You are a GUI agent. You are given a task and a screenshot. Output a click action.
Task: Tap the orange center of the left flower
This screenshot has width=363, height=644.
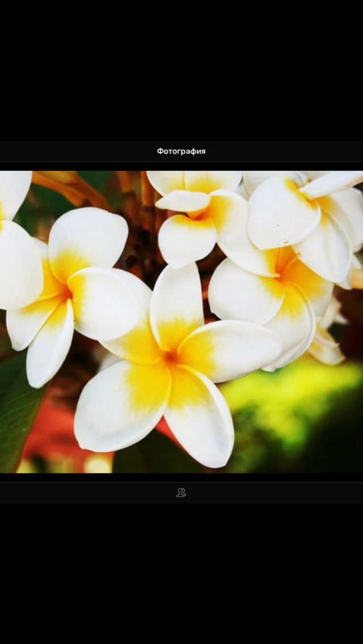point(67,293)
